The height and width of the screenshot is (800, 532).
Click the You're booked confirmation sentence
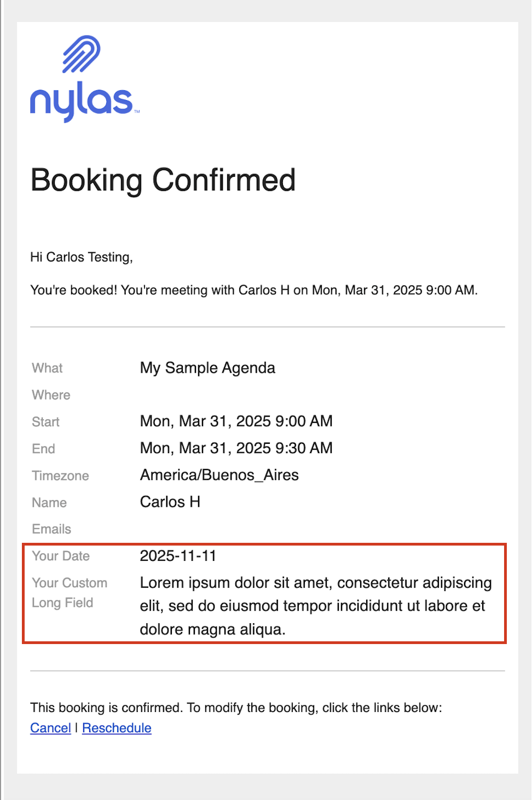click(254, 290)
